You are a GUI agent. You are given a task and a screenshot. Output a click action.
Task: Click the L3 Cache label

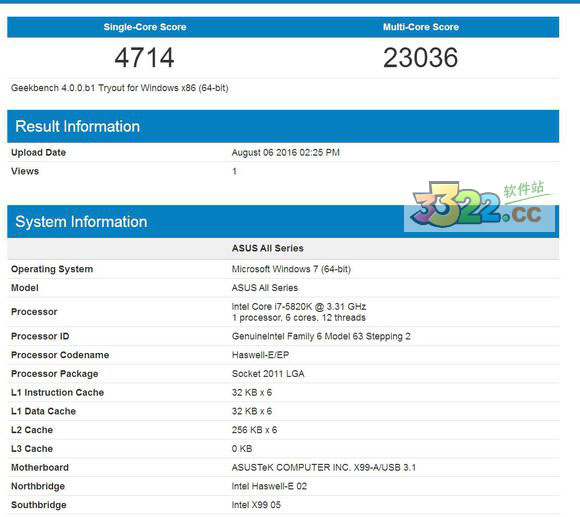pyautogui.click(x=32, y=449)
